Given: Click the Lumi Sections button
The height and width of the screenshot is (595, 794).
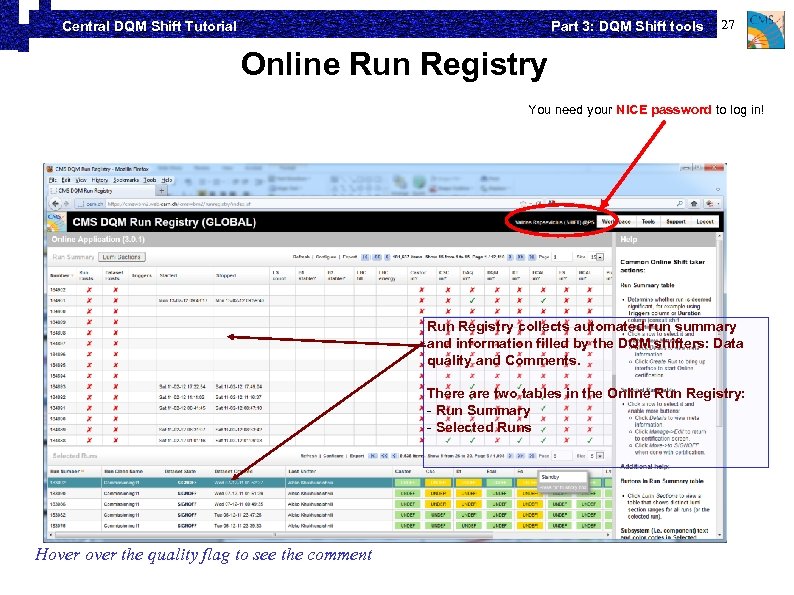Looking at the screenshot, I should (122, 257).
